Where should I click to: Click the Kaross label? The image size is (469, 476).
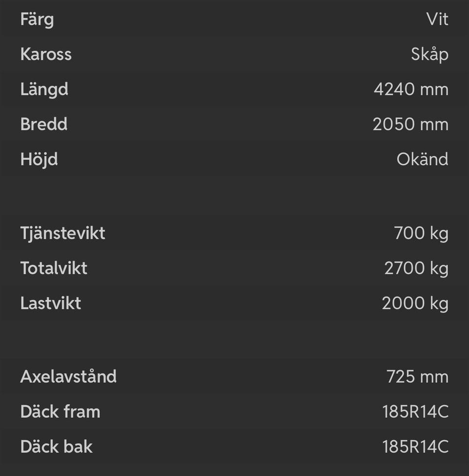click(x=46, y=54)
